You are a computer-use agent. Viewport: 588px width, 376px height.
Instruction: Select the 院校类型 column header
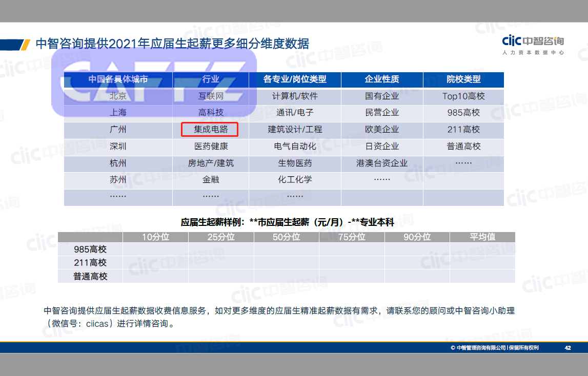pyautogui.click(x=463, y=79)
